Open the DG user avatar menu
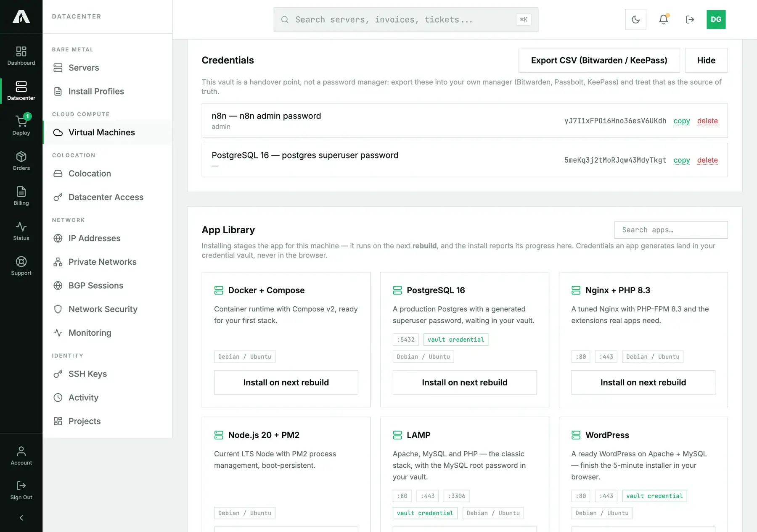Screen dimensions: 757x532 pyautogui.click(x=716, y=19)
